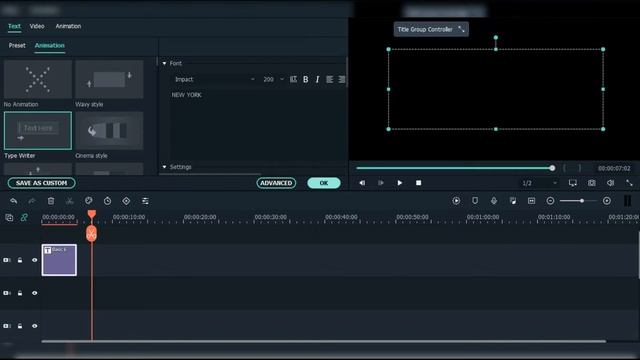Open the speed stopwatch tool
640x360 pixels.
[x=107, y=201]
